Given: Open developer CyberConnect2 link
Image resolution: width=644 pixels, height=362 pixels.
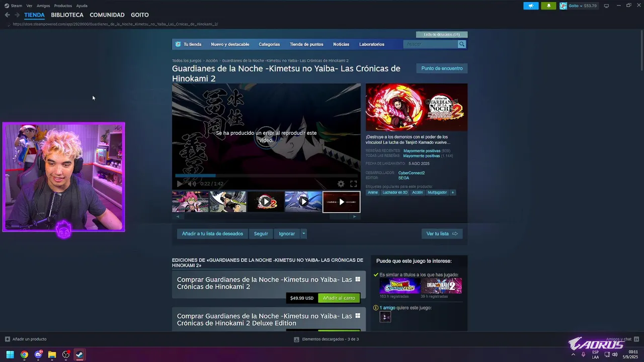Looking at the screenshot, I should click(x=412, y=173).
